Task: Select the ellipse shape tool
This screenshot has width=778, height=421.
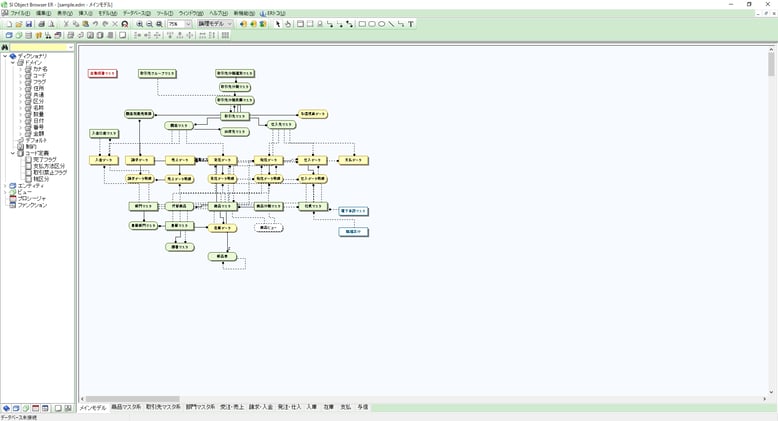Action: pyautogui.click(x=382, y=24)
